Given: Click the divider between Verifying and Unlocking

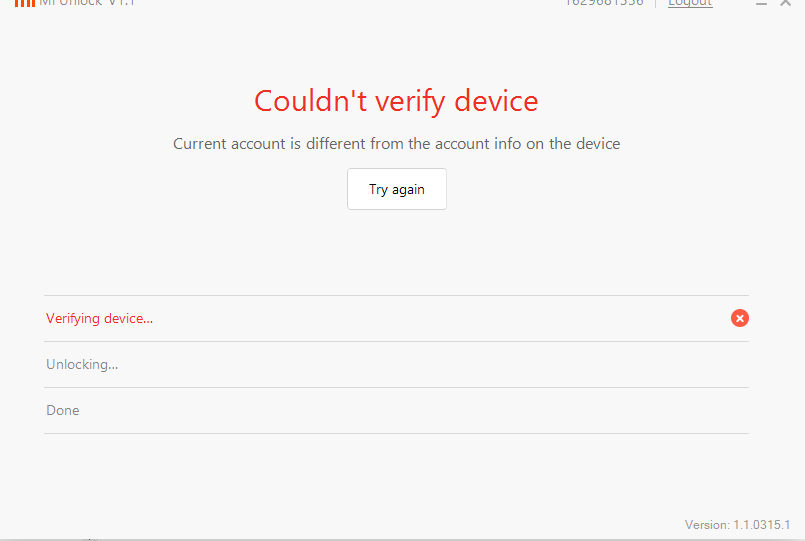Looking at the screenshot, I should [396, 341].
